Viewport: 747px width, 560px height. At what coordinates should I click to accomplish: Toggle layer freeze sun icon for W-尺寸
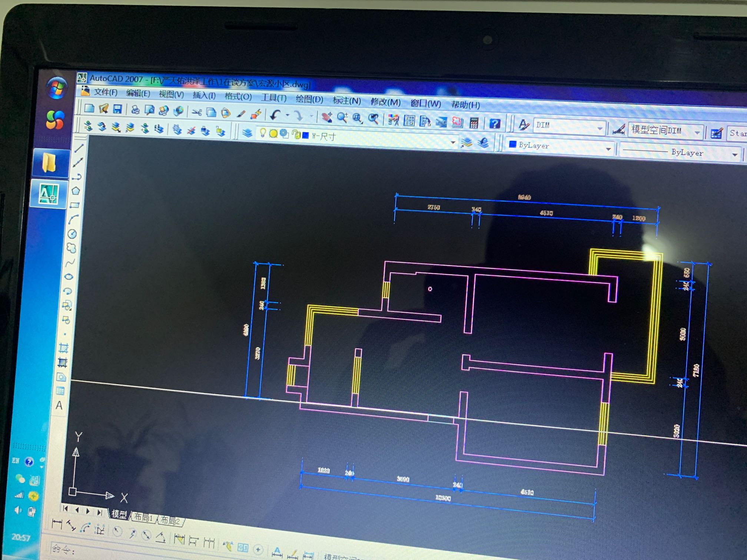(273, 133)
